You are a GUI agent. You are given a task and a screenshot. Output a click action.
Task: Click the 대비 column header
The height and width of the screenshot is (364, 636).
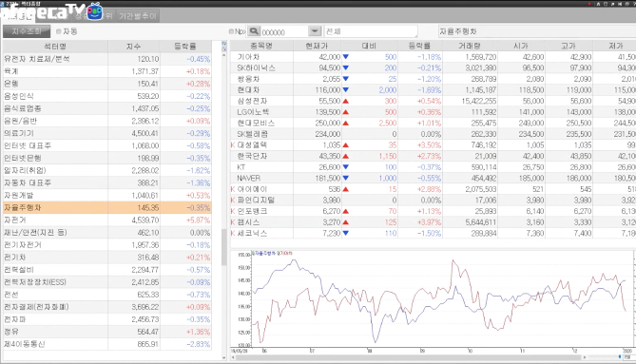point(369,47)
